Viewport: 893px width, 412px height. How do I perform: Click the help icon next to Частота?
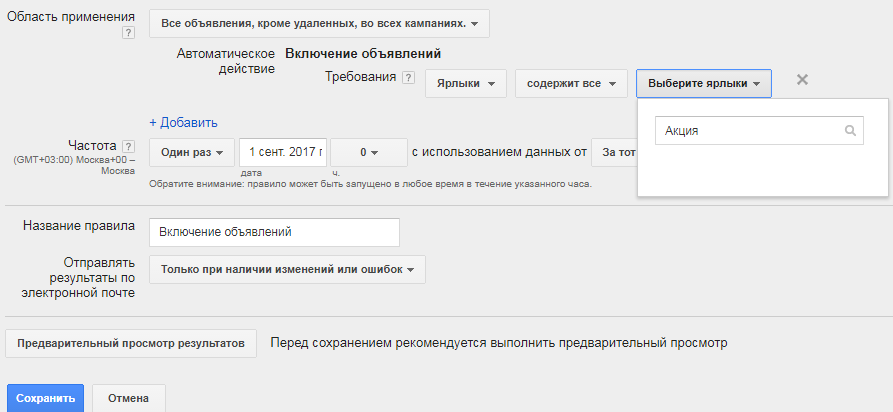(x=127, y=146)
